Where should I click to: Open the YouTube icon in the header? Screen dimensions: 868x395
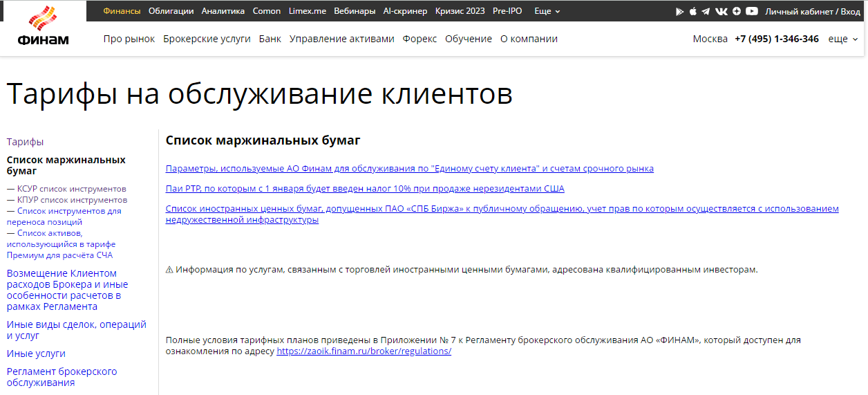(752, 11)
